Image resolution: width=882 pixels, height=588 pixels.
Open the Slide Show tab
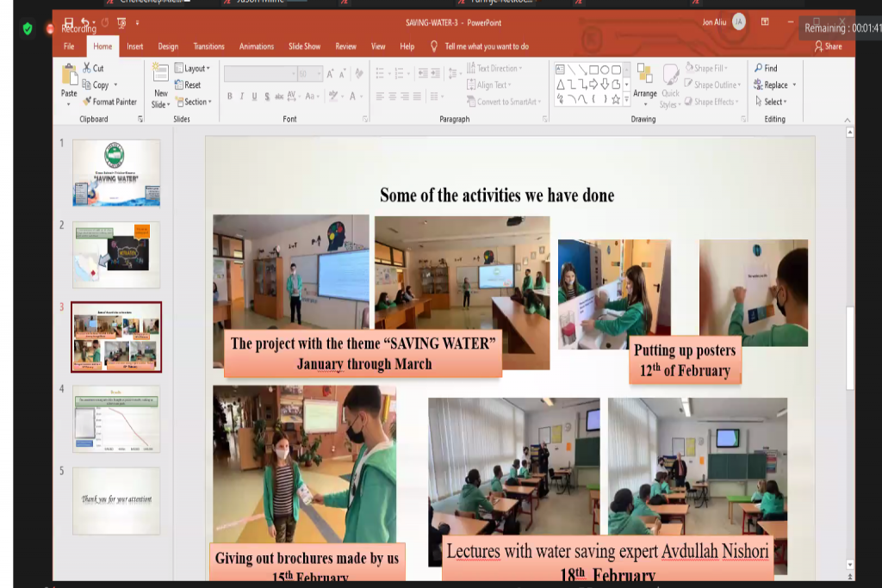coord(304,46)
